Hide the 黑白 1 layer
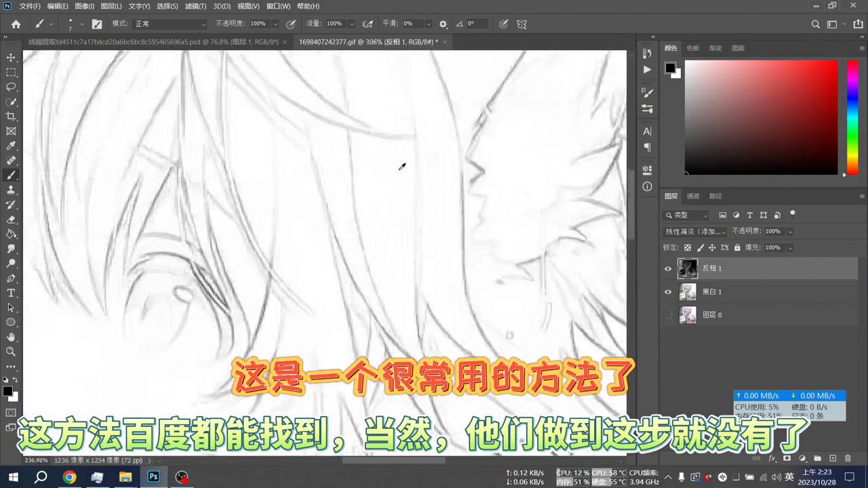This screenshot has height=488, width=868. 668,292
